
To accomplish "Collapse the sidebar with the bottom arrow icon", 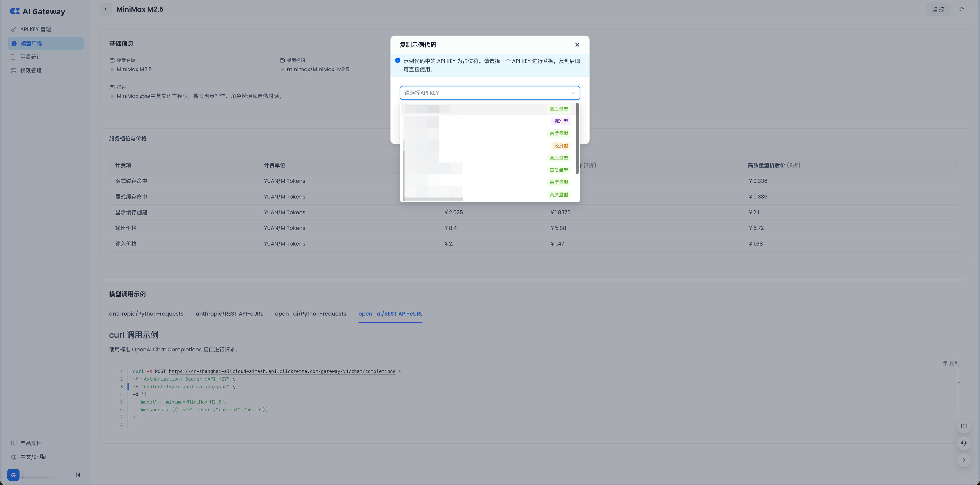I will [x=78, y=475].
